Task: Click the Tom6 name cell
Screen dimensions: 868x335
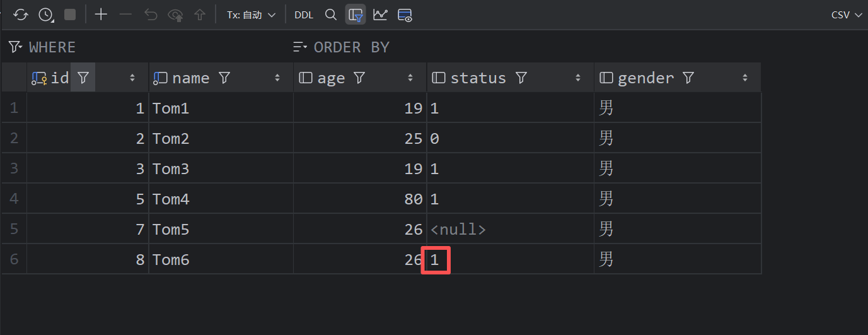Action: pos(221,259)
